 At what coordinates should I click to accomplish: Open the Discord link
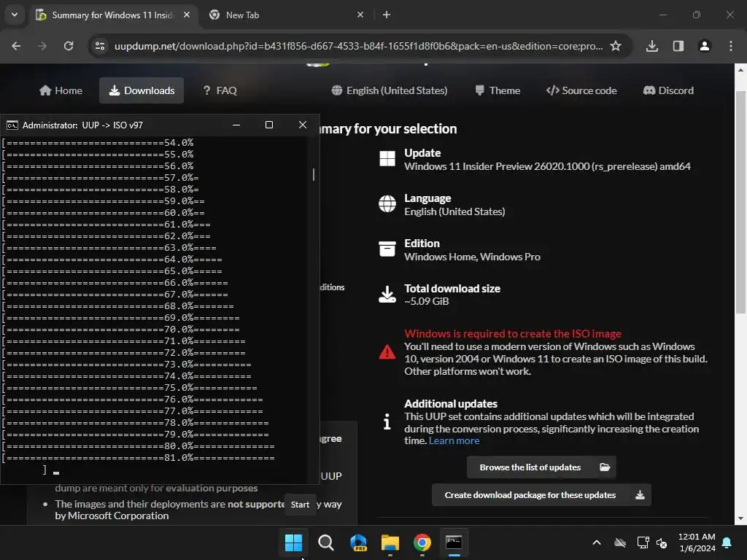668,90
